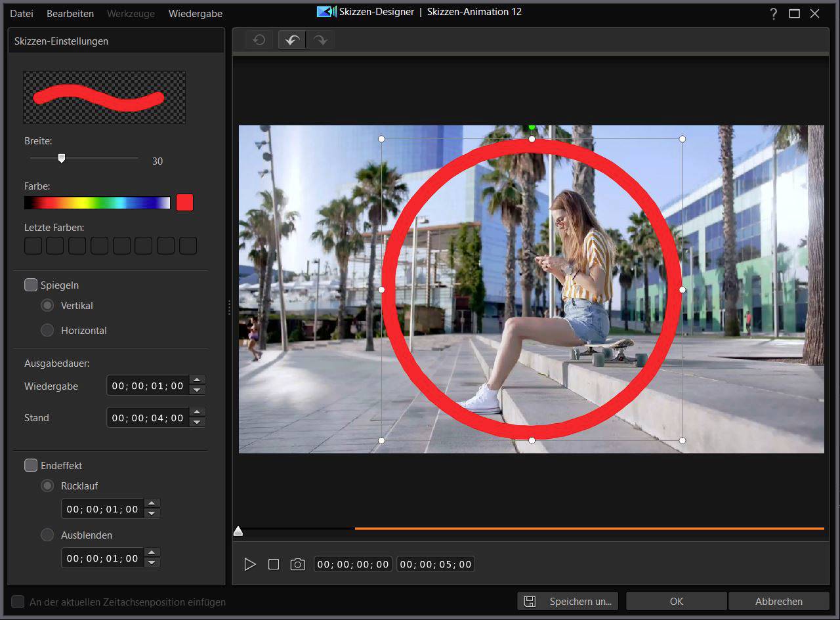Increase Wiedergabe duration with up arrow
Screen dimensions: 840x620
coord(197,381)
